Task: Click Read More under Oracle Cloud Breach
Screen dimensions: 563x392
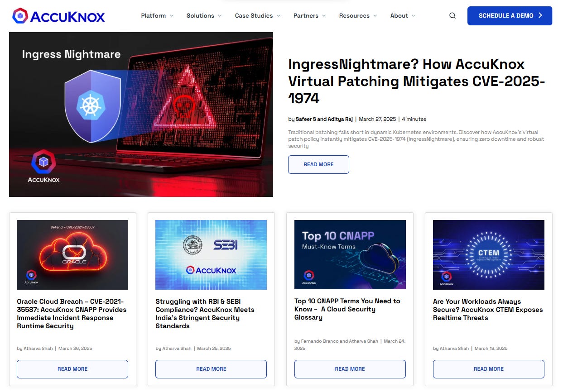Action: (72, 369)
